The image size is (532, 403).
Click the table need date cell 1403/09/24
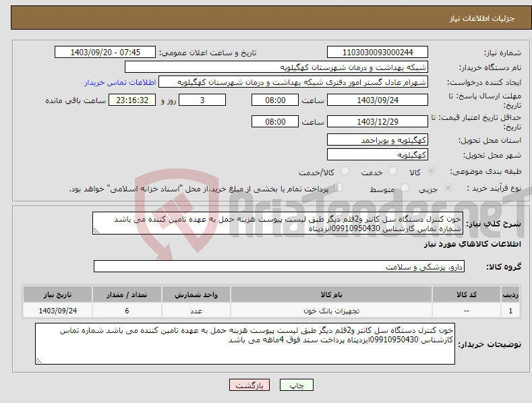click(x=58, y=311)
